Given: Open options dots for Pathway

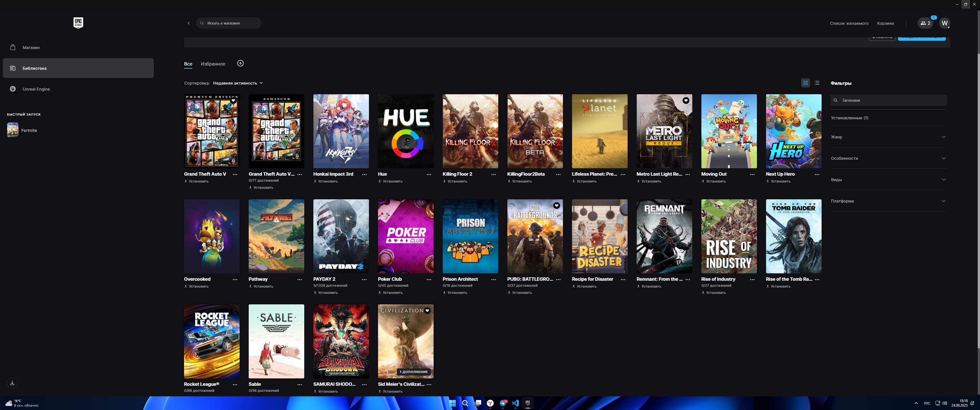Looking at the screenshot, I should 300,280.
